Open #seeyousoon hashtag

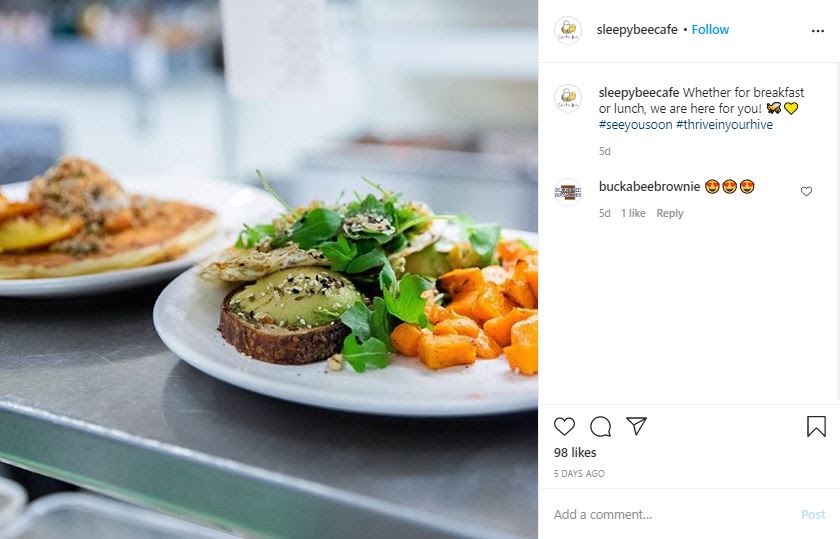(635, 125)
